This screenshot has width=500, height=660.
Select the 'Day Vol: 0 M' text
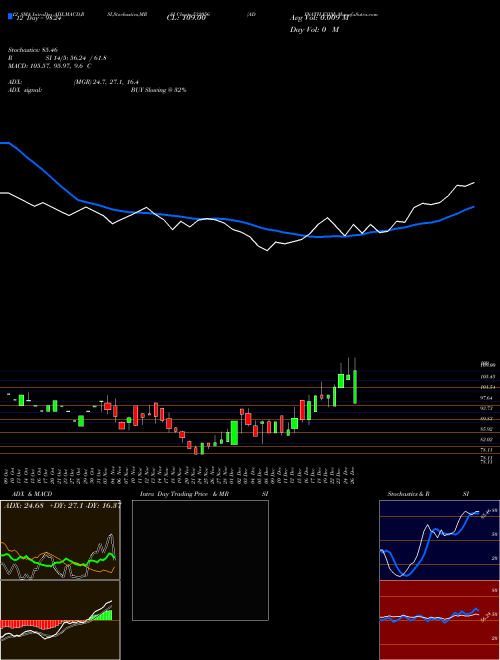pos(314,30)
